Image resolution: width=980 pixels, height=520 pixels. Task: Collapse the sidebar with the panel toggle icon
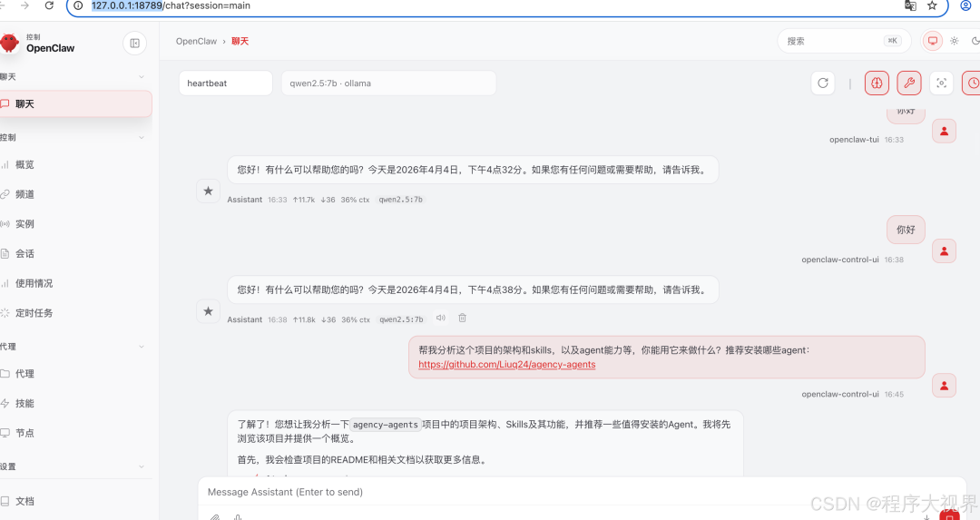pos(134,44)
